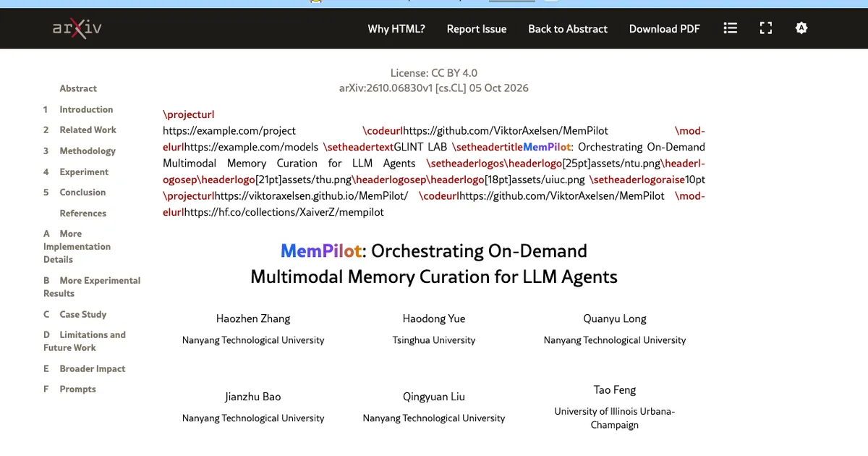868x456 pixels.
Task: Open the Why HTML? link
Action: (x=396, y=29)
